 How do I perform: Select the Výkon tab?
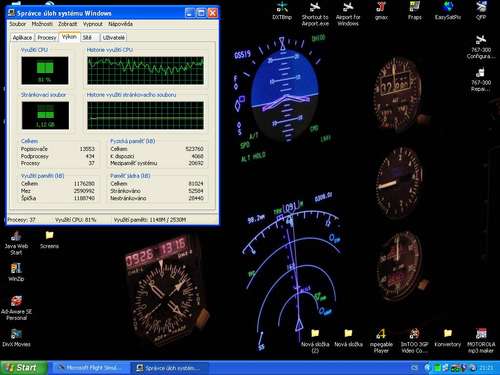[69, 37]
